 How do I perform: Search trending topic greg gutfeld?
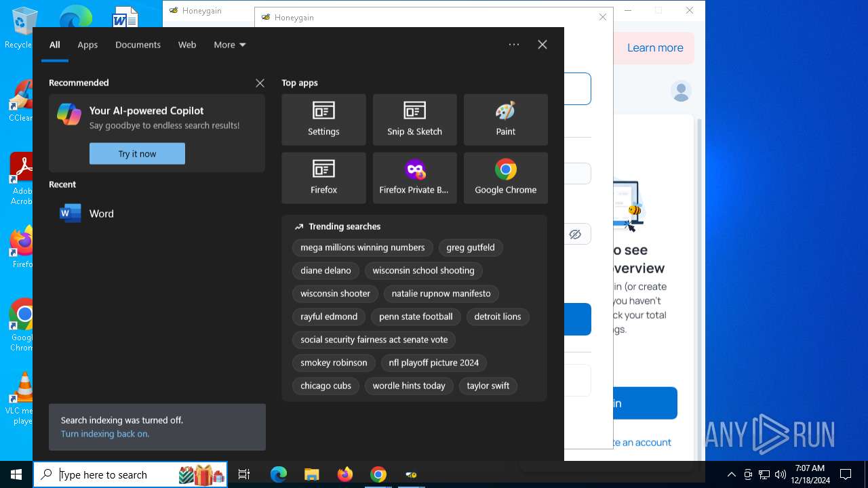pyautogui.click(x=471, y=247)
